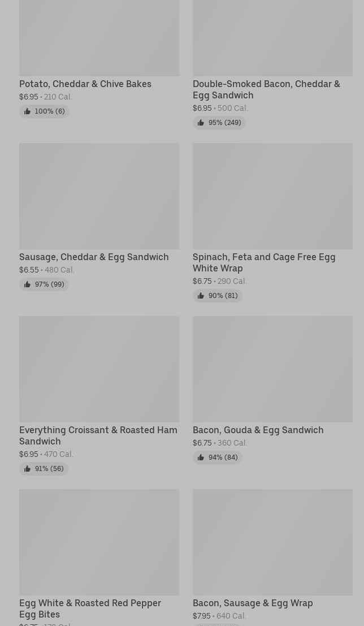Image resolution: width=364 pixels, height=626 pixels.
Task: Open Spinach, Feta and Cage Free Egg White Wrap
Action: (264, 262)
